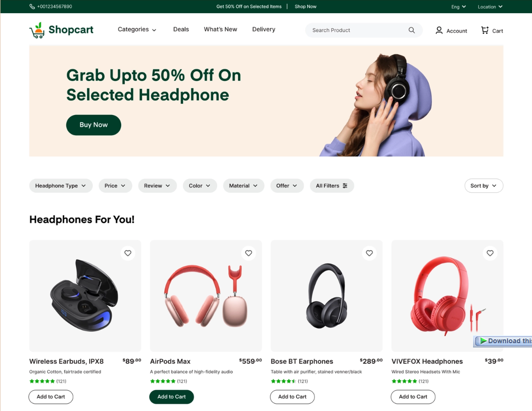Viewport: 532px width, 411px height.
Task: Toggle wishlist heart on AirPods Max
Action: [249, 253]
